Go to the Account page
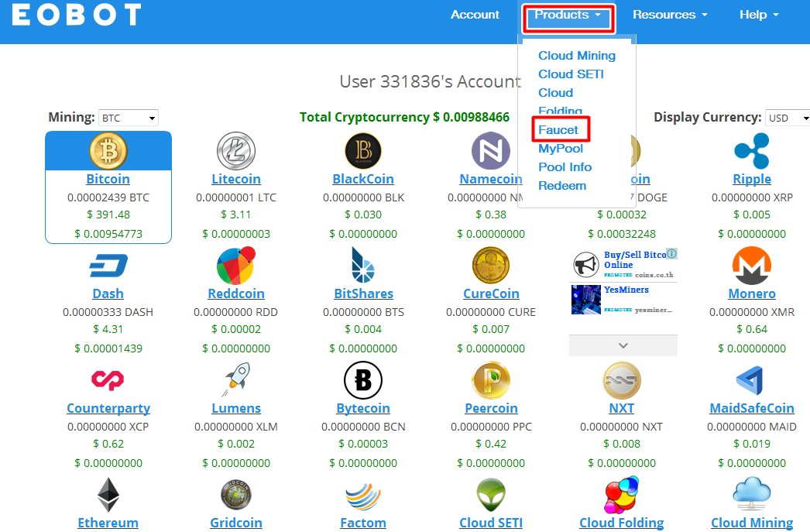The width and height of the screenshot is (810, 532). 475,15
